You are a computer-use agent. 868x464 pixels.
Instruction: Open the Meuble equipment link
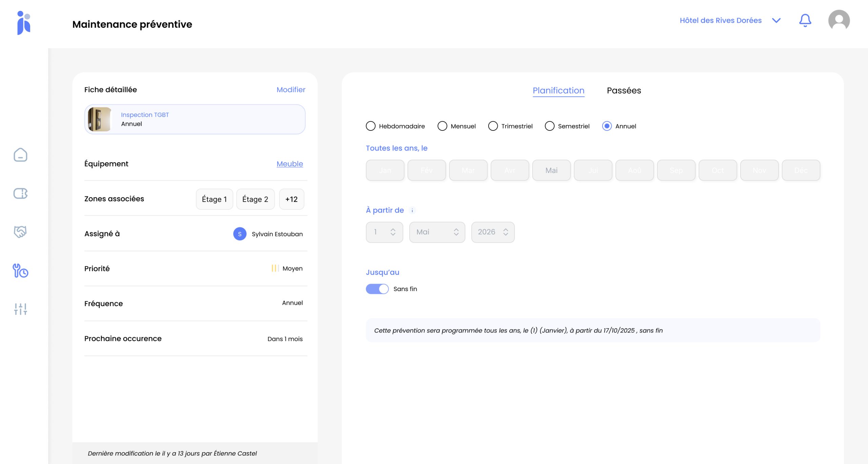tap(290, 164)
